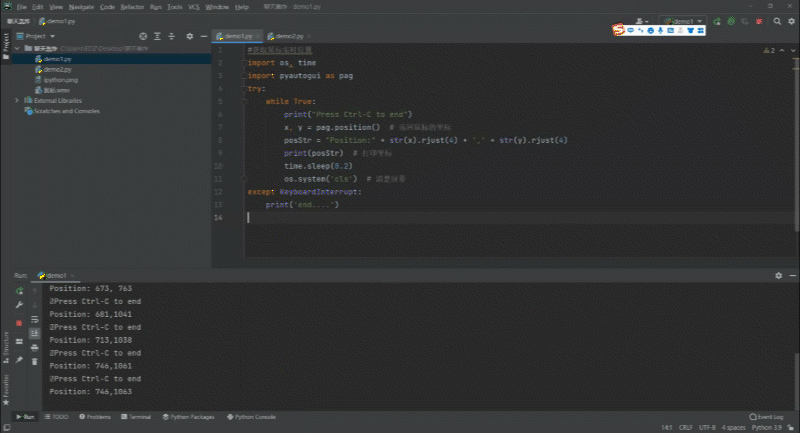Toggle soft-wrap in the Run console
Image resolution: width=800 pixels, height=433 pixels.
coord(35,320)
